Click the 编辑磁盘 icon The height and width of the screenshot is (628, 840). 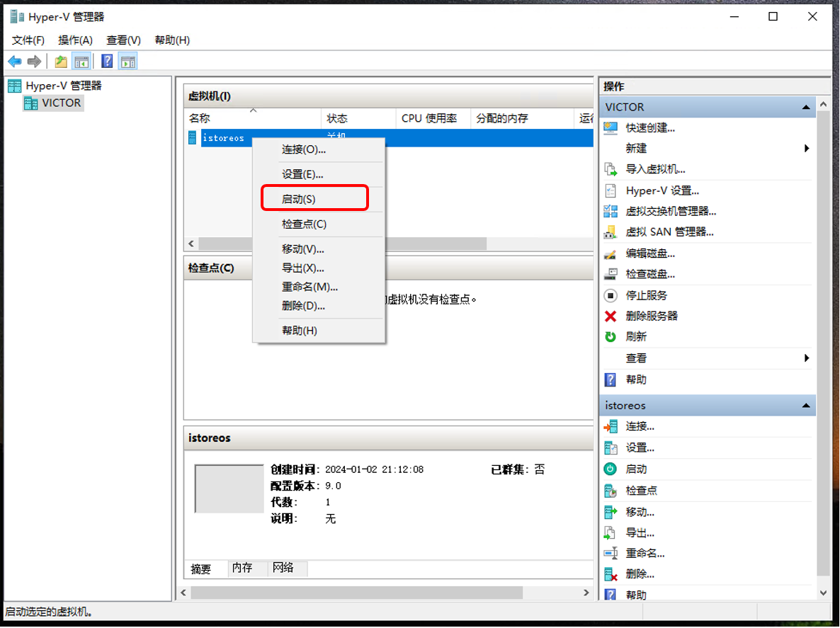coord(610,253)
